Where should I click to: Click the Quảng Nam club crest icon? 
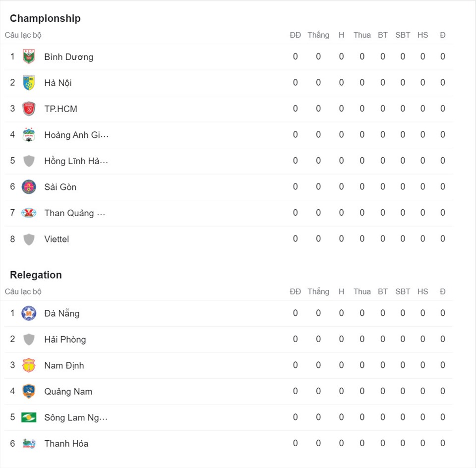pyautogui.click(x=29, y=391)
